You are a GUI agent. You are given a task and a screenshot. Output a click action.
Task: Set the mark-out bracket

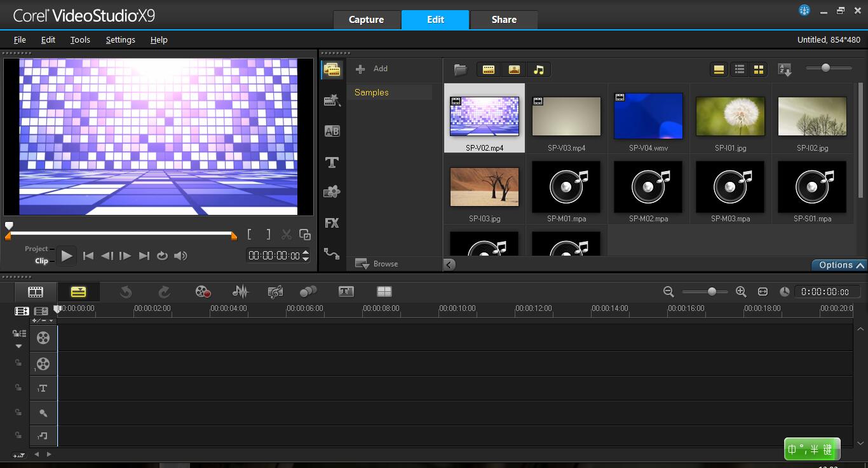click(x=268, y=235)
